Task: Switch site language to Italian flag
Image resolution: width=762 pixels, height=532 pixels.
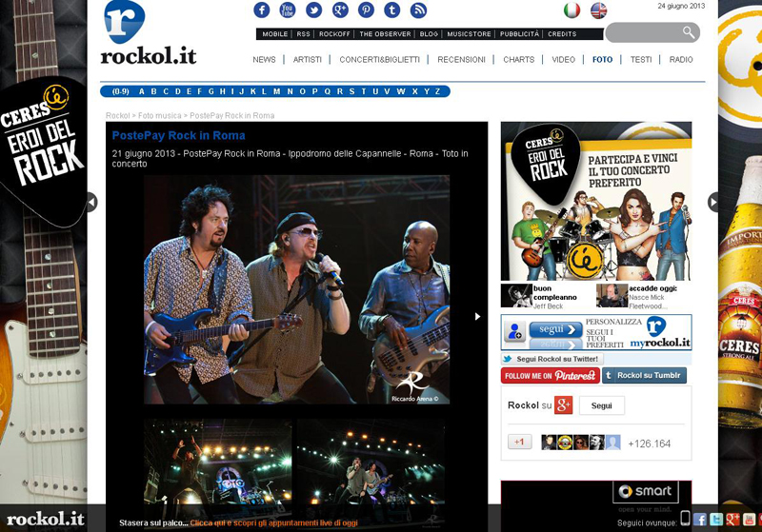Action: [572, 10]
